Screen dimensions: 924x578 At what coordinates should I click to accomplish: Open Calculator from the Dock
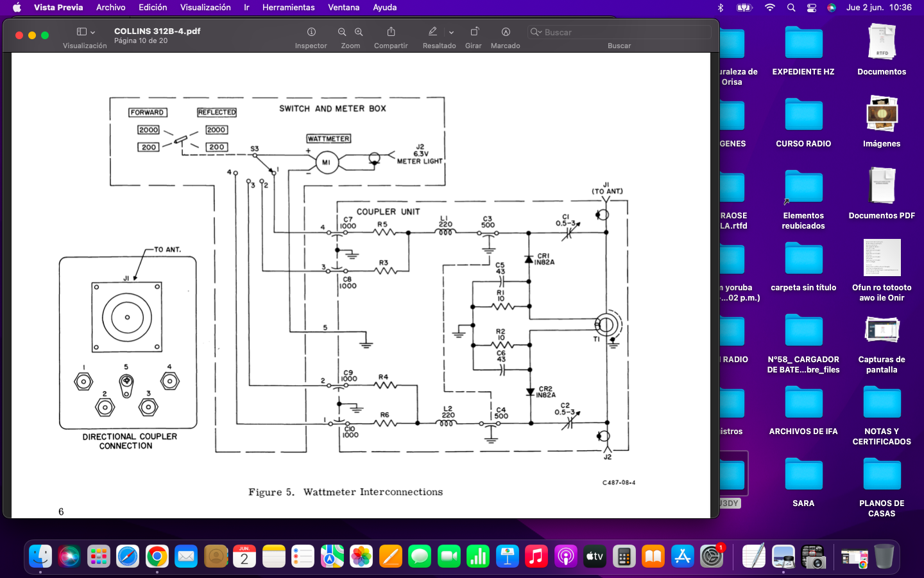(624, 556)
